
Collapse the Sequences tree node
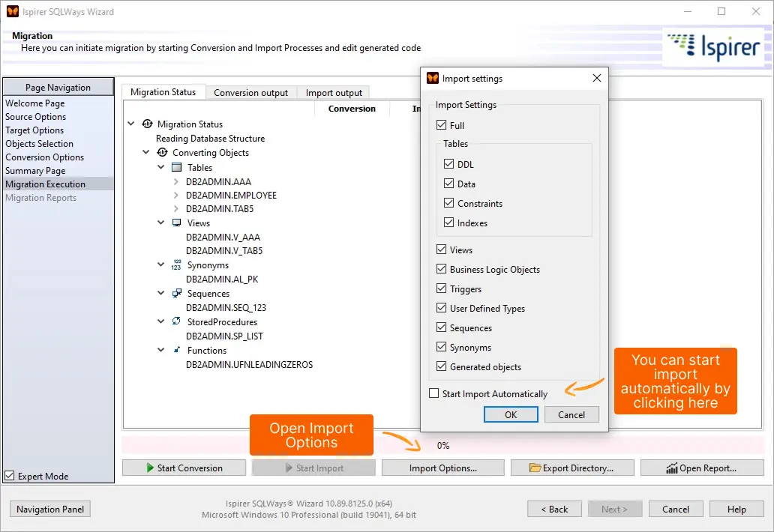click(x=161, y=294)
